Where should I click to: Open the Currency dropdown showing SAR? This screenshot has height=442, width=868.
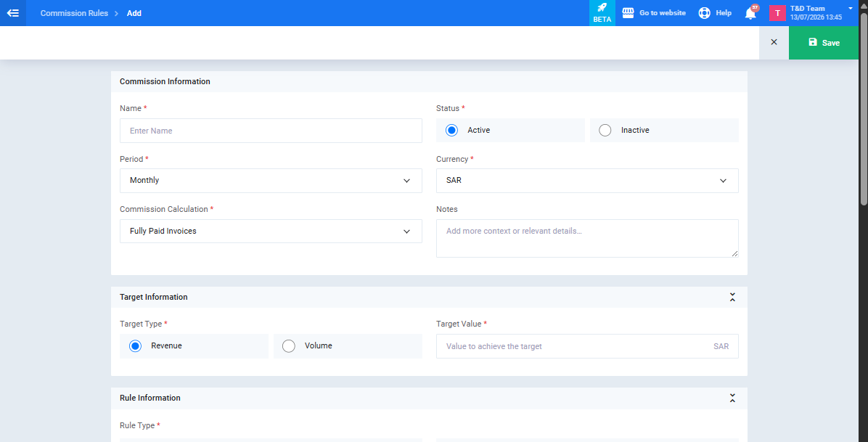tap(587, 181)
